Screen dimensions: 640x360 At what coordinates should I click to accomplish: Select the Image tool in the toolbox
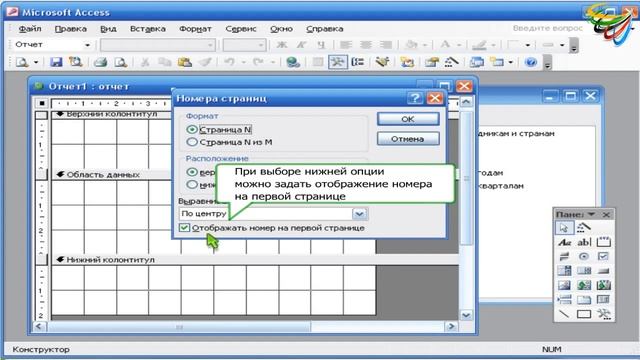(564, 285)
